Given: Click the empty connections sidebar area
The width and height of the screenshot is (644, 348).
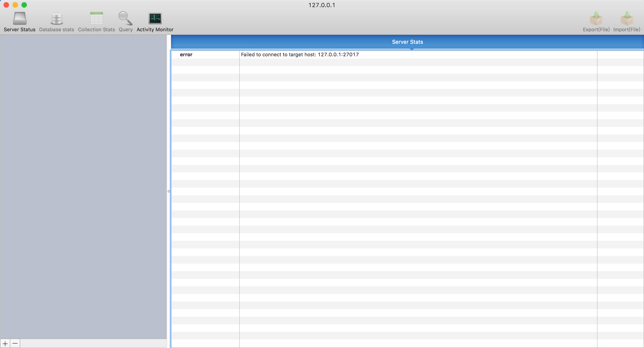Looking at the screenshot, I should tap(83, 175).
